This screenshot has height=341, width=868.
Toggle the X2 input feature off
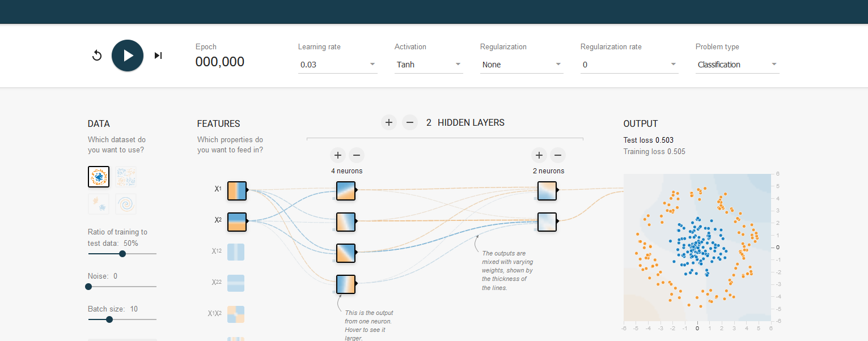coord(237,222)
